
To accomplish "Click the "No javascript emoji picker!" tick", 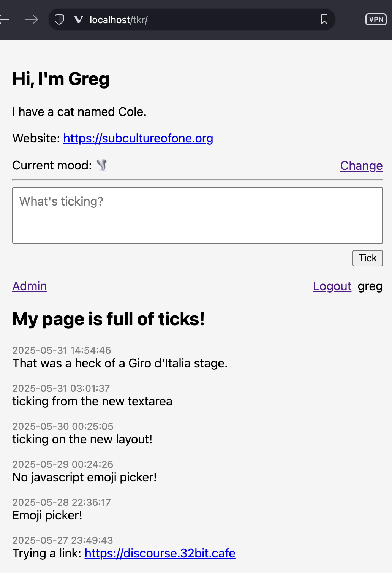I will click(x=85, y=477).
